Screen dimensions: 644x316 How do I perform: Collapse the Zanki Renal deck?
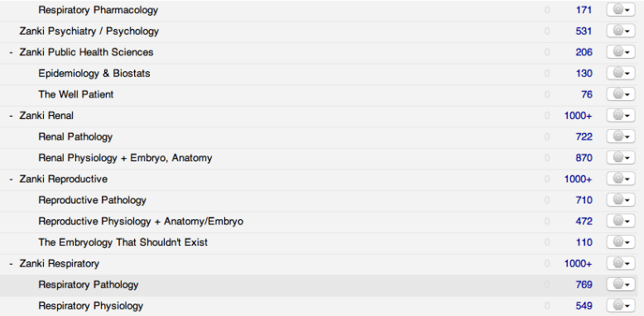11,116
